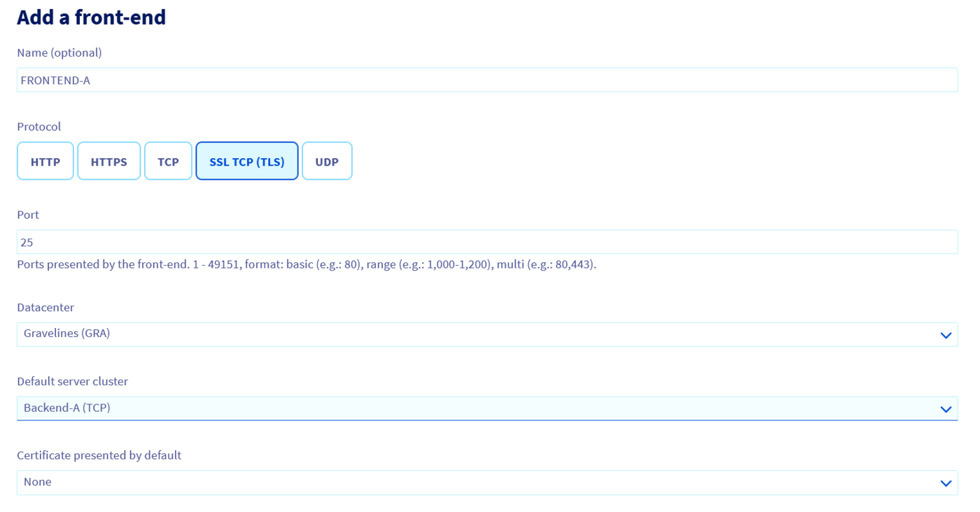Viewport: 980px width, 512px height.
Task: Click into the Port field containing 25
Action: (x=486, y=243)
